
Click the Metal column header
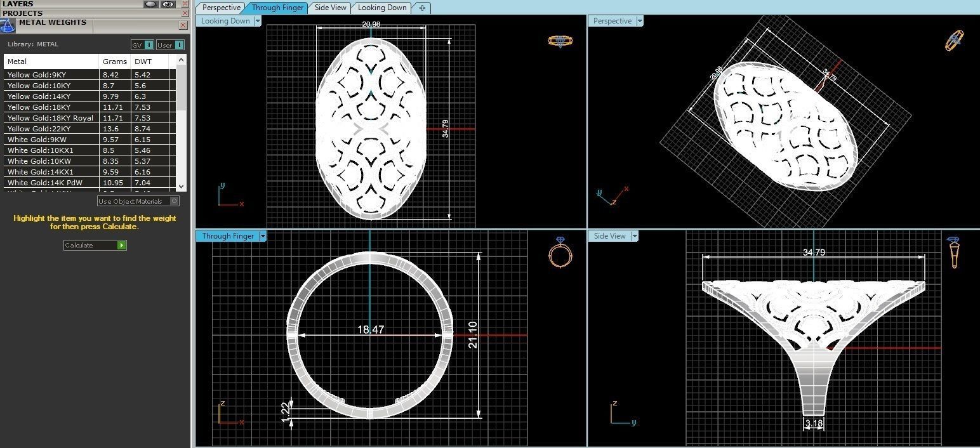click(51, 62)
